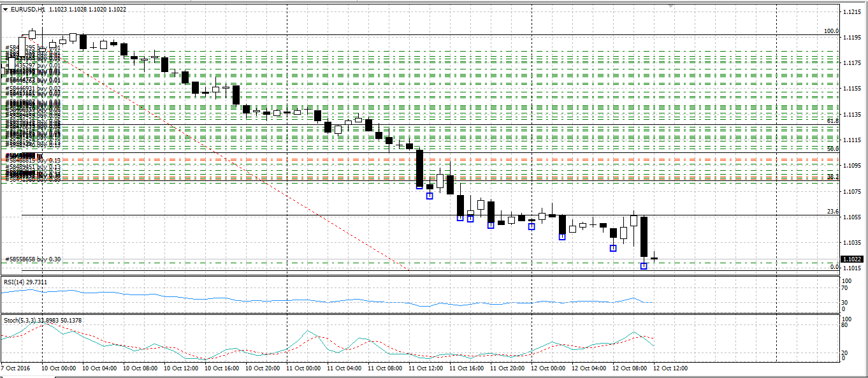This screenshot has height=378, width=868.
Task: Click the RSI scale value 70
Action: point(845,289)
